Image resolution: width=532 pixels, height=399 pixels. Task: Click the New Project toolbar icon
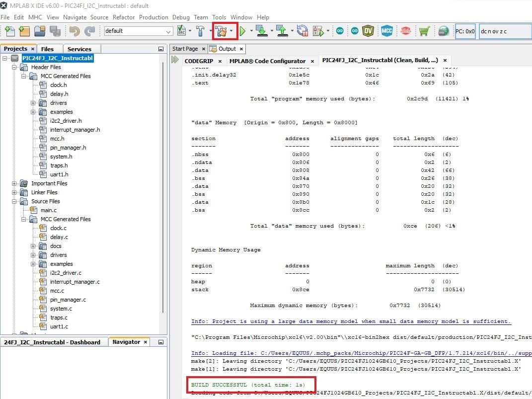[x=24, y=31]
